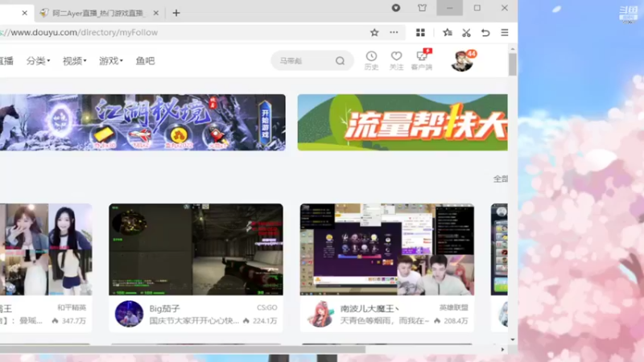This screenshot has width=644, height=362.
Task: Maximize the browser window
Action: 477,8
